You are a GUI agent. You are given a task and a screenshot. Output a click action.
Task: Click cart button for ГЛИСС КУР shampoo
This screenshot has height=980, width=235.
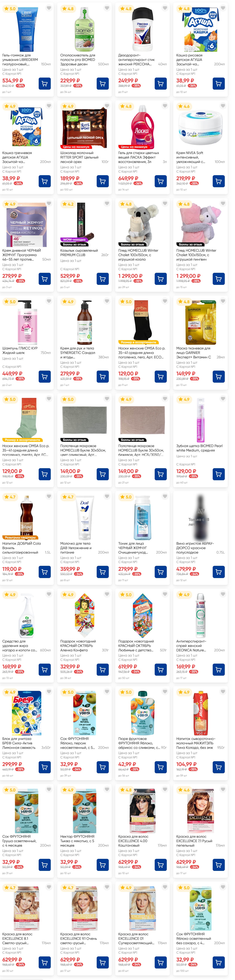click(x=45, y=376)
